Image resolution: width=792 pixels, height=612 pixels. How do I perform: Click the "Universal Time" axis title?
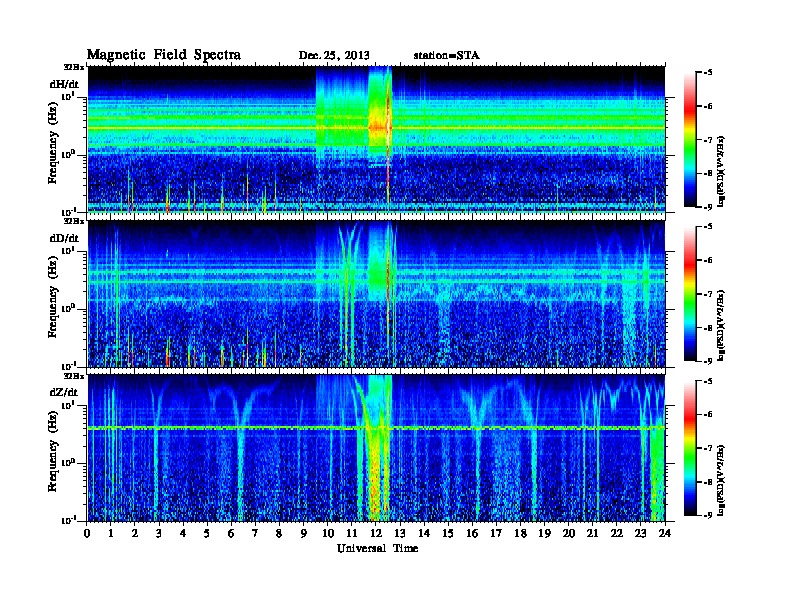point(377,548)
